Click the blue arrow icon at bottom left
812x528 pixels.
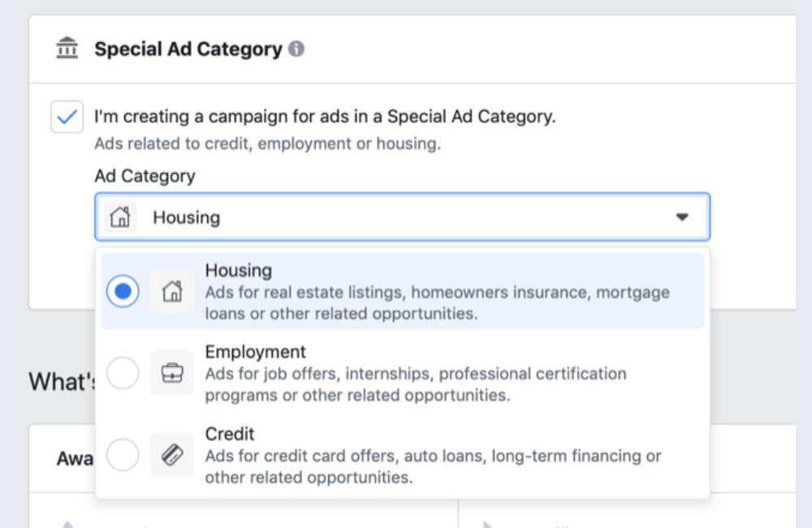click(68, 525)
